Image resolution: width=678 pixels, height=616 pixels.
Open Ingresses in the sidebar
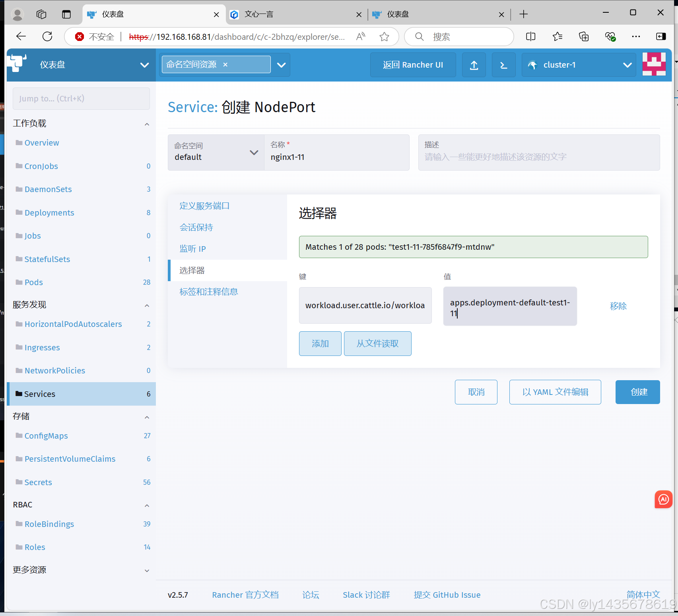tap(42, 348)
